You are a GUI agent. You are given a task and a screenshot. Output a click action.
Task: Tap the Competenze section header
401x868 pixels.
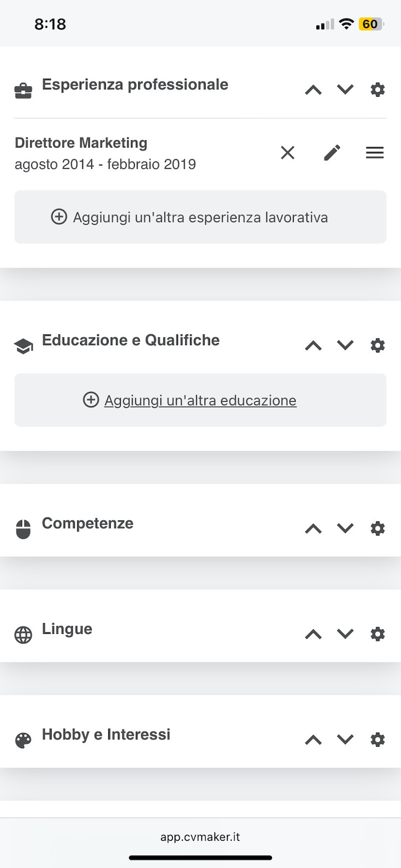pos(88,524)
